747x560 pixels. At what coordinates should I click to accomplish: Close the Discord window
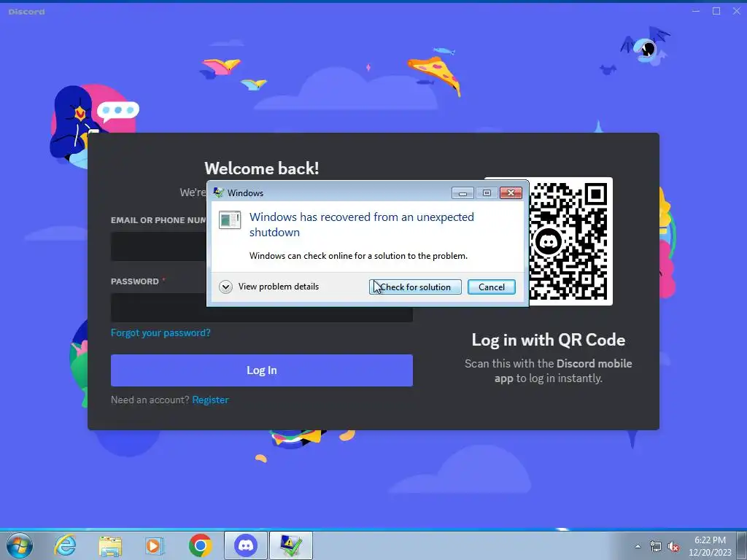[x=737, y=11]
